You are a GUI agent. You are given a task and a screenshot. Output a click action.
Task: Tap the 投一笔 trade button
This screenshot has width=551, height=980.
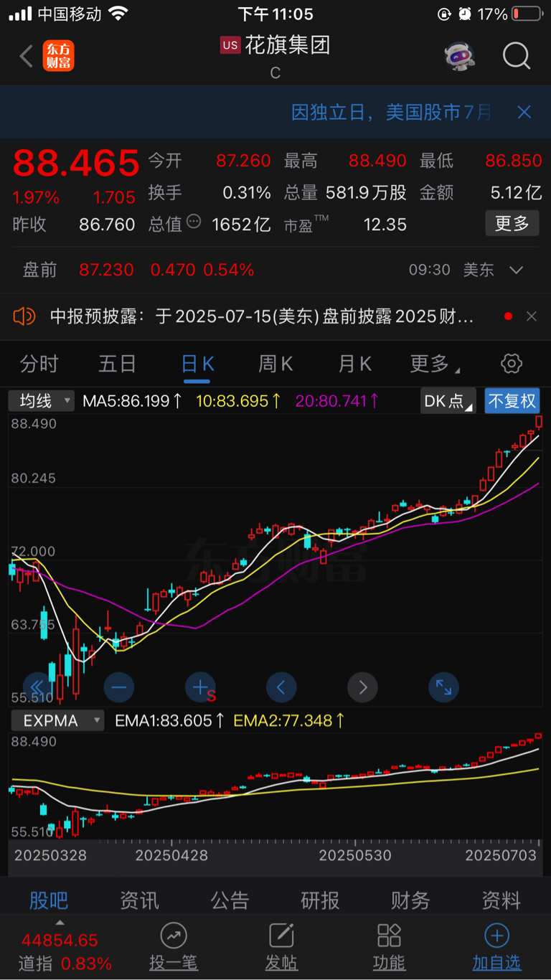(x=174, y=948)
